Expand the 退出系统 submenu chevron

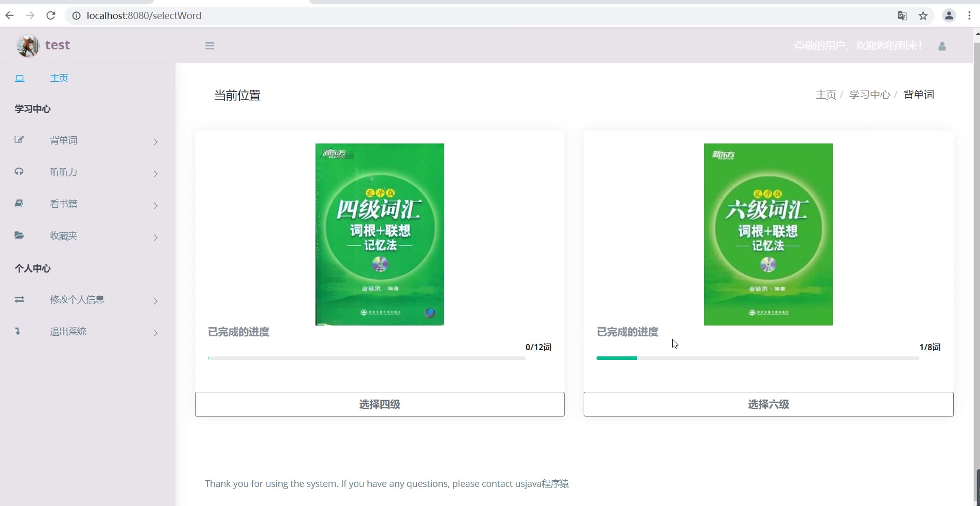pyautogui.click(x=155, y=333)
